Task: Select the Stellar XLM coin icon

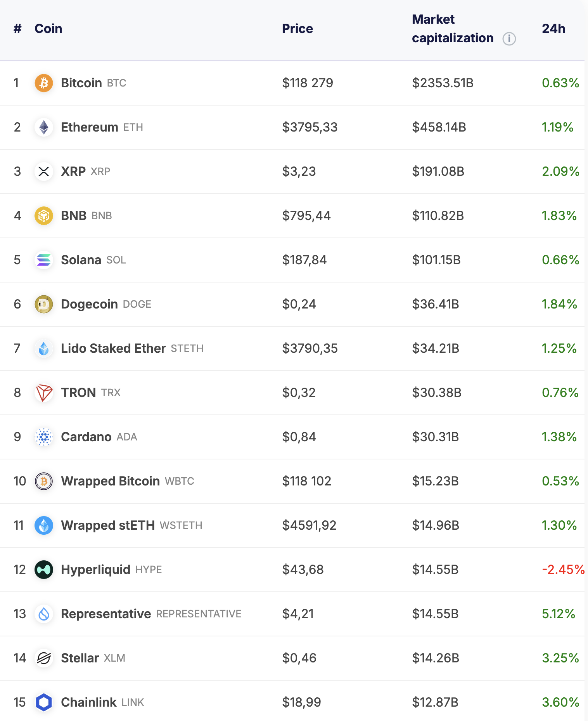Action: (44, 658)
